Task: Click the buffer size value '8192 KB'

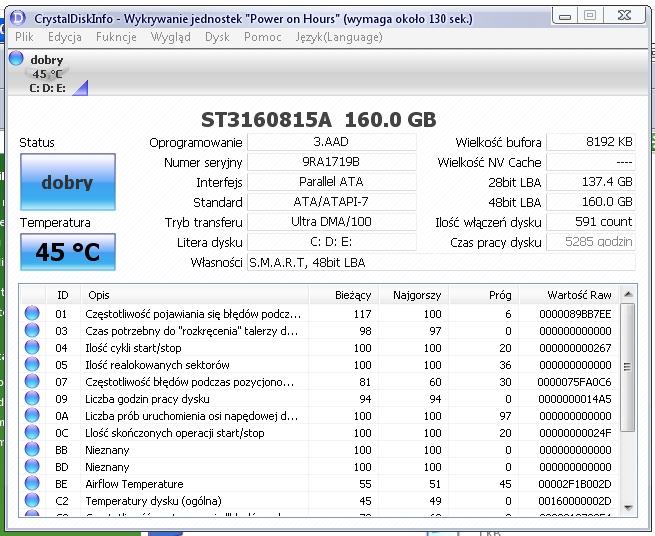Action: 591,142
